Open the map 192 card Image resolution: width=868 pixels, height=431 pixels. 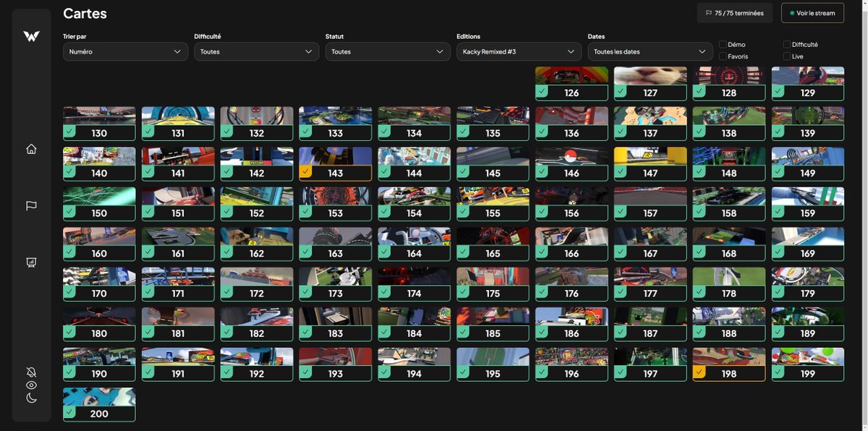[x=257, y=364]
